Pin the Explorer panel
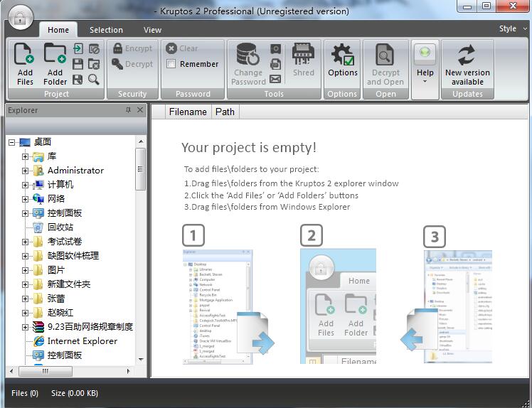532x408 pixels. tap(128, 110)
